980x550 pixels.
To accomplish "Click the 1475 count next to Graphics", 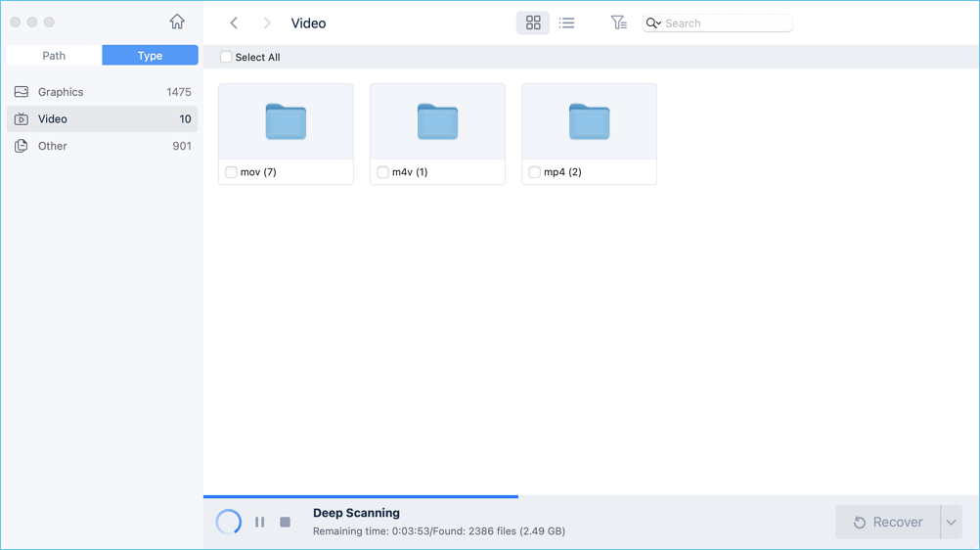I will coord(179,92).
